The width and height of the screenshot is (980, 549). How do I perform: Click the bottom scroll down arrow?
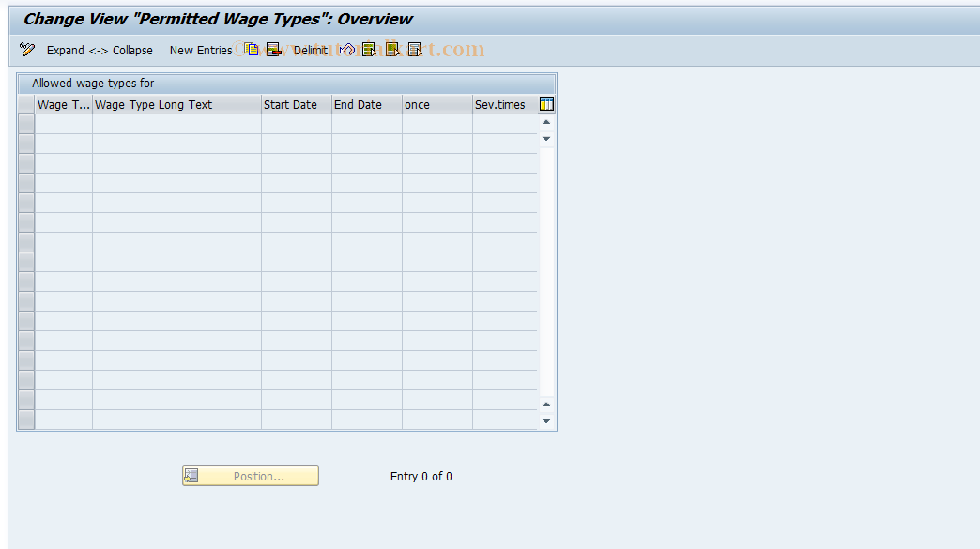pos(546,421)
